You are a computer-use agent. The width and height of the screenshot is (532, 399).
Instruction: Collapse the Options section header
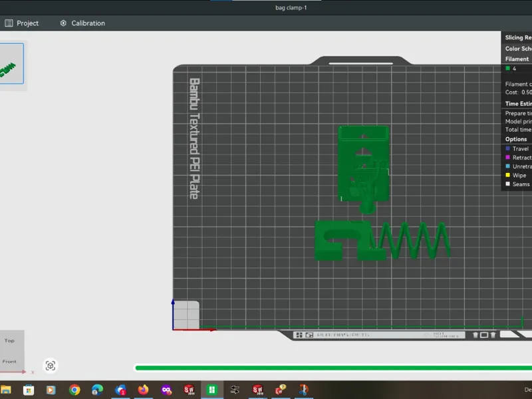click(x=516, y=139)
